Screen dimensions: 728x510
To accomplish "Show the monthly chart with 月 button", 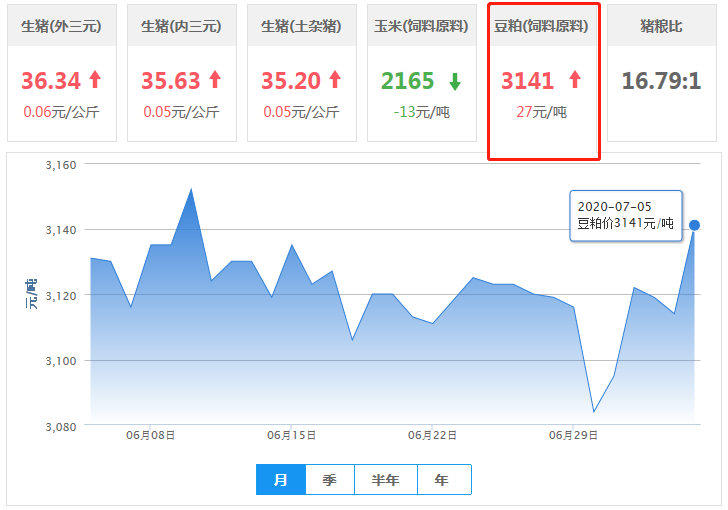I will [281, 480].
